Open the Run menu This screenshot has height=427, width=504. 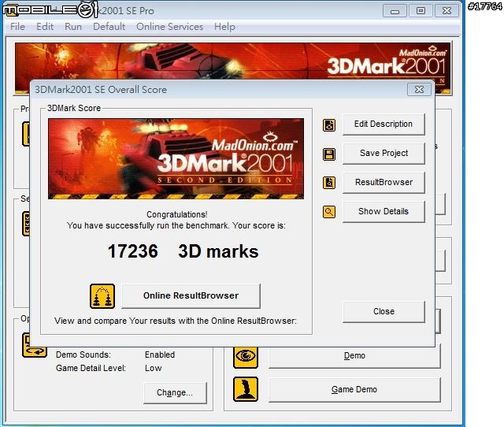point(73,27)
